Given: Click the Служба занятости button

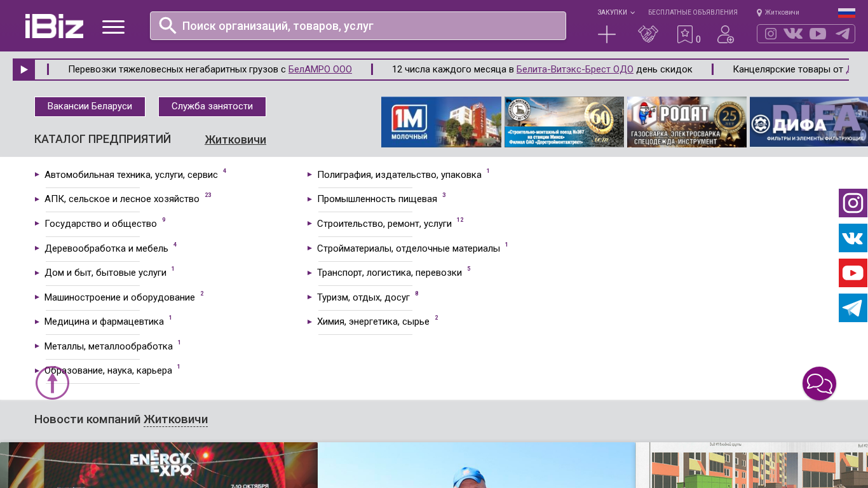Looking at the screenshot, I should [212, 107].
